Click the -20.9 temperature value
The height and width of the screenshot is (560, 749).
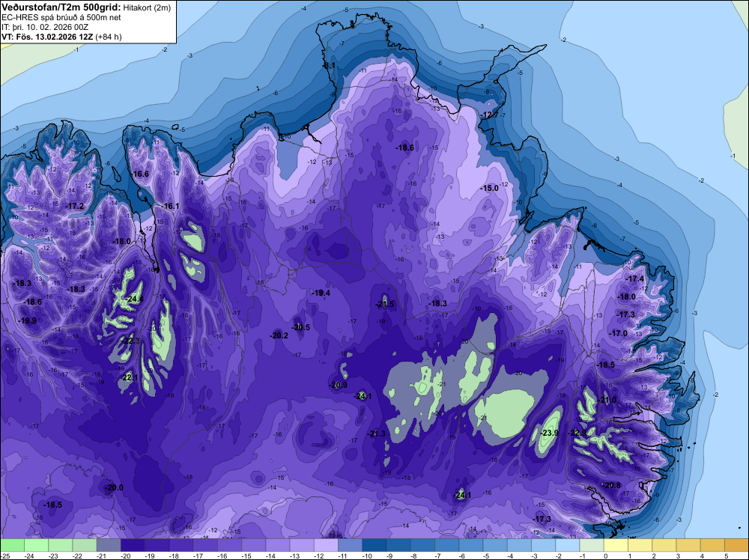tap(339, 386)
